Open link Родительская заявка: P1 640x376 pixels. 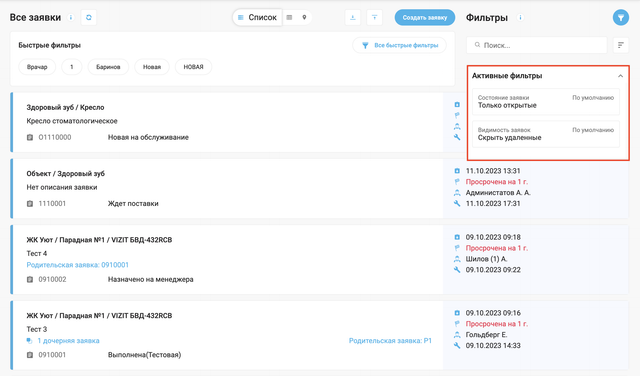(390, 341)
